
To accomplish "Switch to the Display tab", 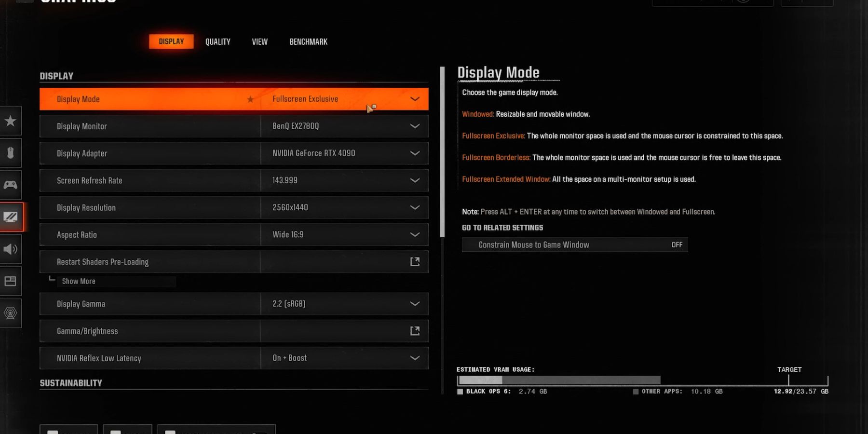I will coord(171,41).
